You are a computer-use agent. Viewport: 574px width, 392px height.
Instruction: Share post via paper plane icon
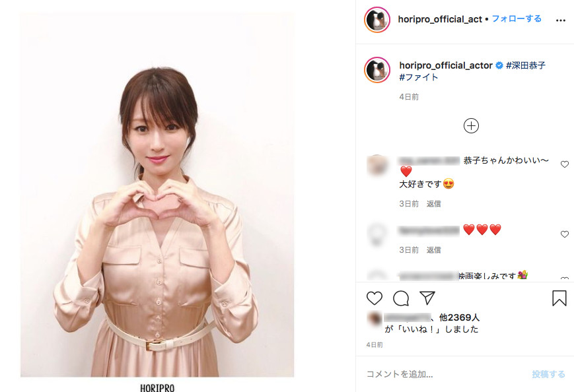click(x=427, y=298)
